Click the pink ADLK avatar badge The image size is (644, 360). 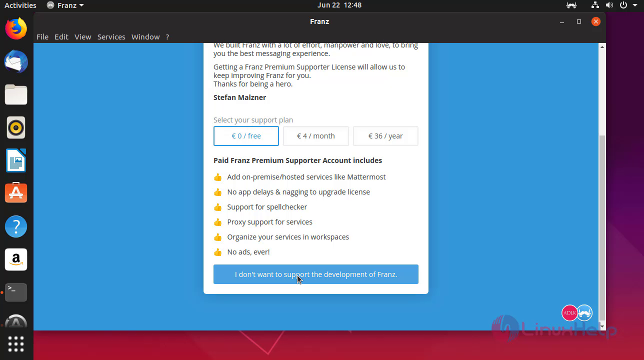coord(569,313)
